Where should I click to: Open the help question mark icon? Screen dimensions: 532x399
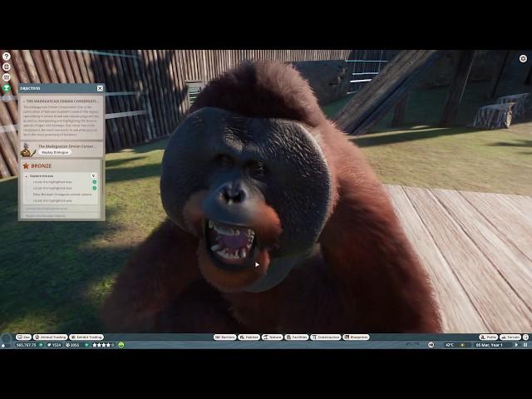pos(6,56)
